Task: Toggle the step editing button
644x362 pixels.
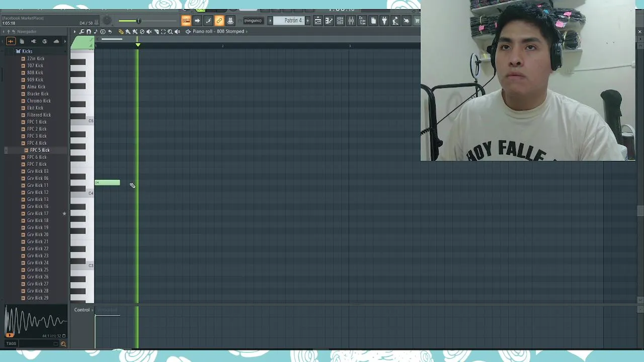Action: tap(208, 21)
